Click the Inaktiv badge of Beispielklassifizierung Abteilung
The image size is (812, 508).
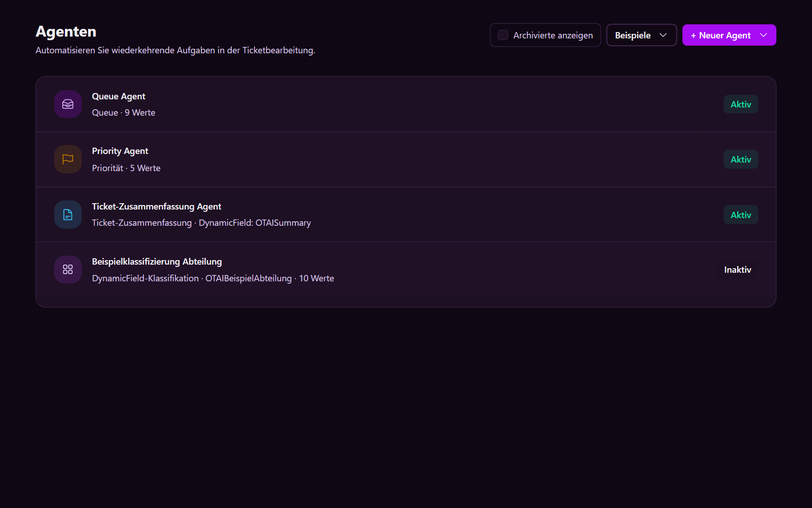pyautogui.click(x=738, y=270)
